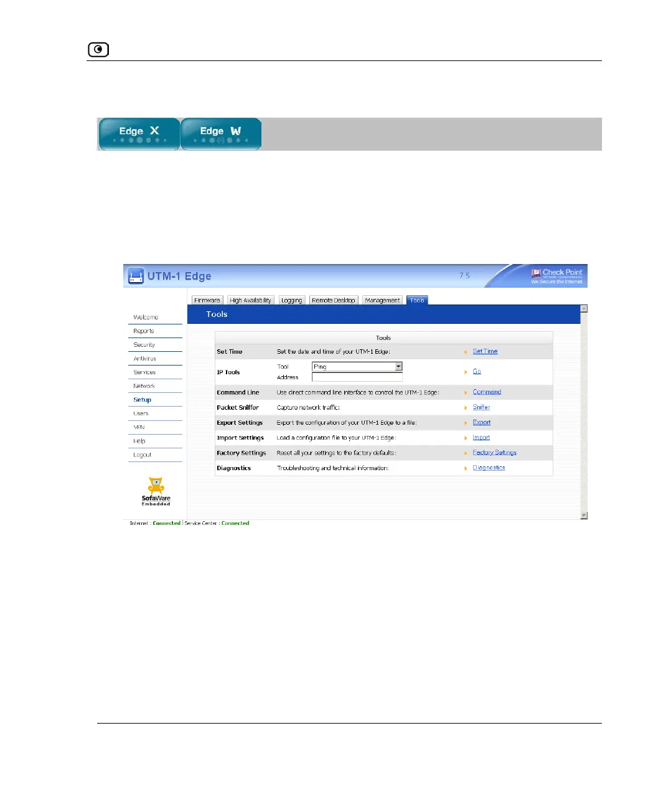Open the Remote Desktop tab
The height and width of the screenshot is (812, 671).
click(334, 300)
